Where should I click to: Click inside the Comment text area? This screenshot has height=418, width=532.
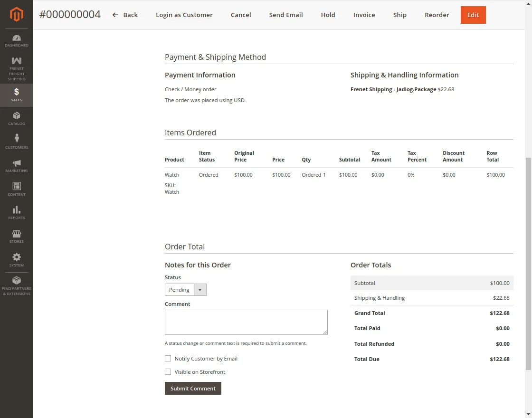(246, 322)
